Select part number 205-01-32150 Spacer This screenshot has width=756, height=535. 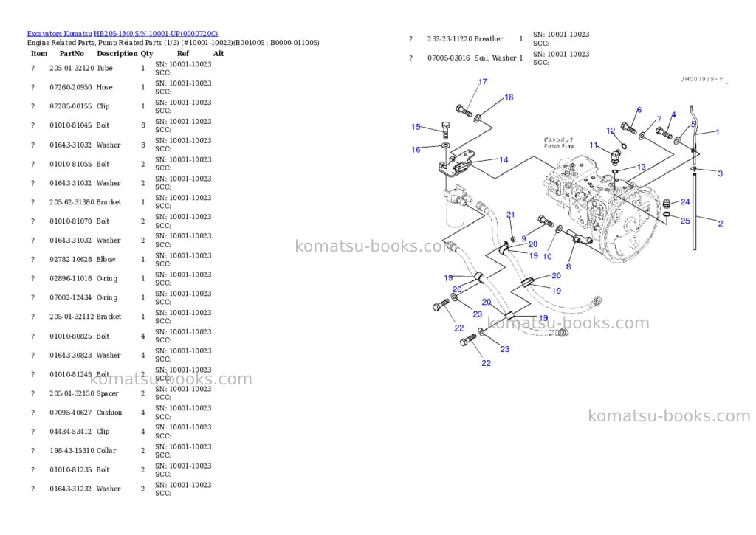pos(84,393)
